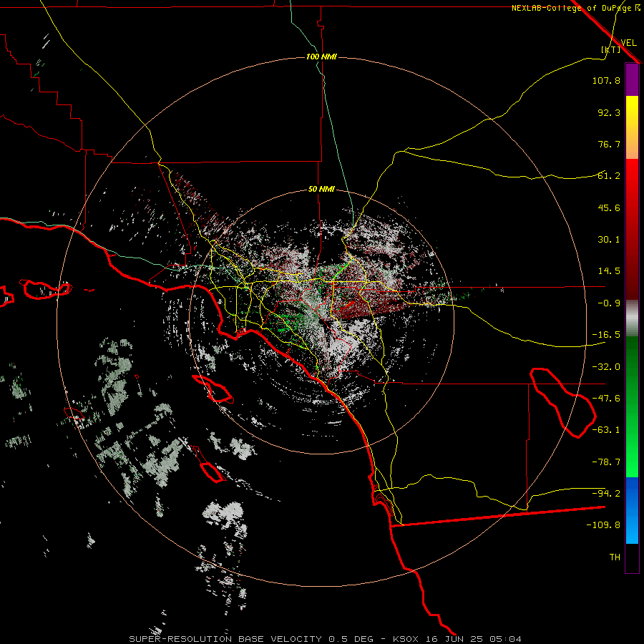Viewport: 644px width, 644px height.
Task: Click the 100 NMI range ring label
Action: pos(321,57)
